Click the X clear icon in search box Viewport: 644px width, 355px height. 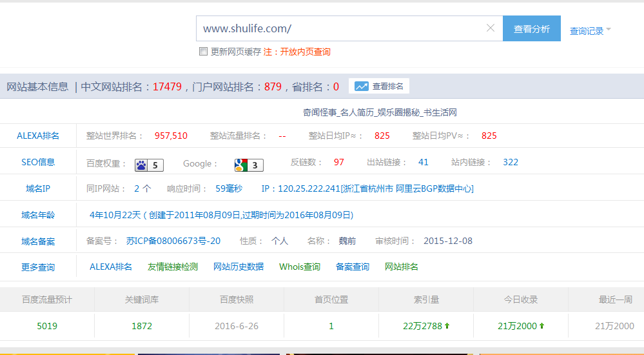(x=491, y=28)
